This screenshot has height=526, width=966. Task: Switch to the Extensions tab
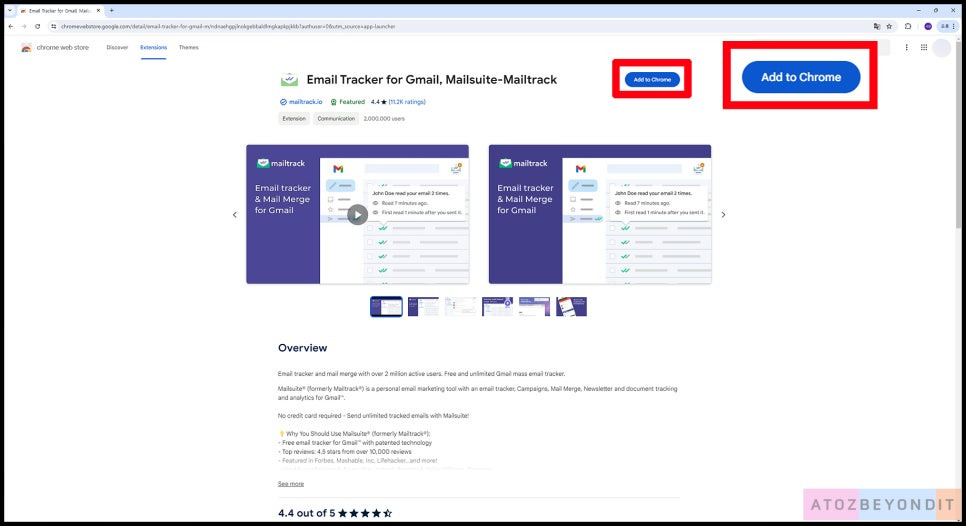click(x=153, y=47)
